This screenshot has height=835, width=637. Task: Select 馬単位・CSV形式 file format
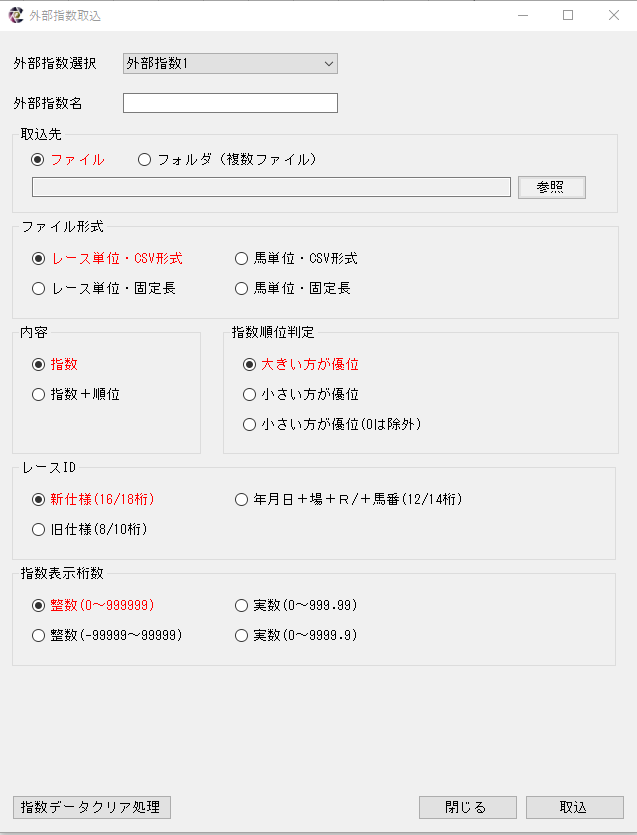(241, 258)
